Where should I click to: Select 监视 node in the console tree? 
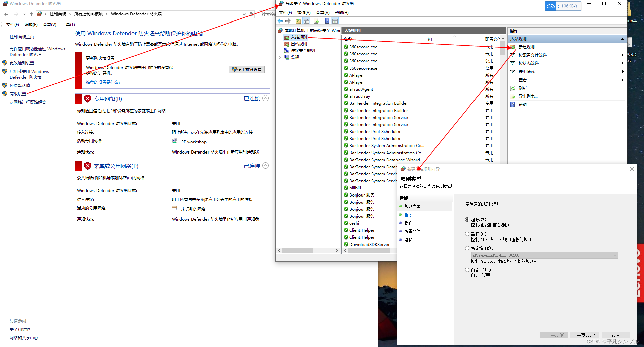tap(295, 57)
